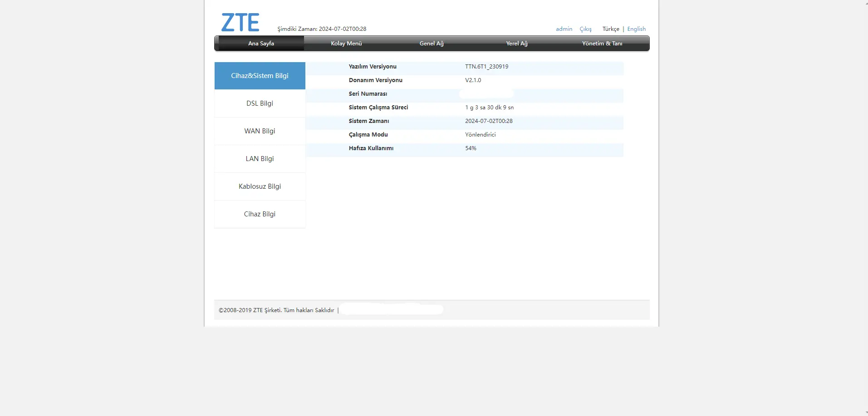868x416 pixels.
Task: Go to the Yerel Ağ tab
Action: point(517,44)
